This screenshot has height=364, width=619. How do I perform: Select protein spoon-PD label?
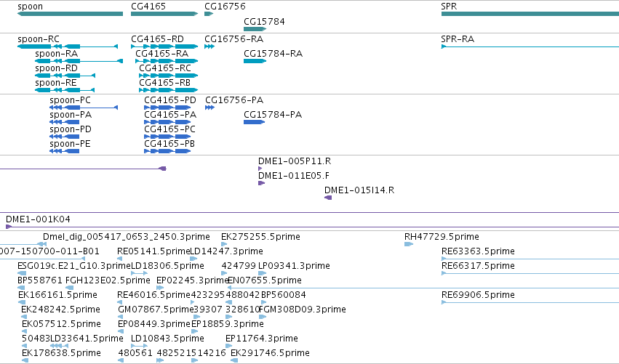tap(71, 129)
